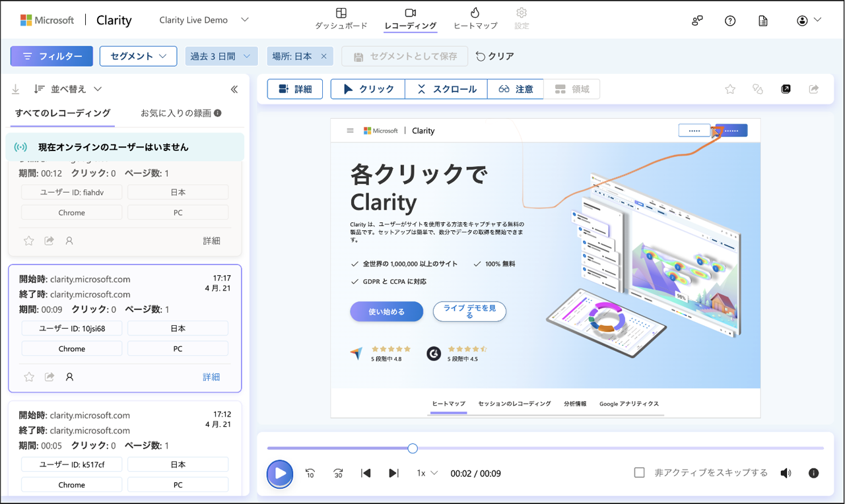Image resolution: width=845 pixels, height=504 pixels.
Task: Click the ユーザー ID: 10jsi68 chip
Action: pos(72,328)
